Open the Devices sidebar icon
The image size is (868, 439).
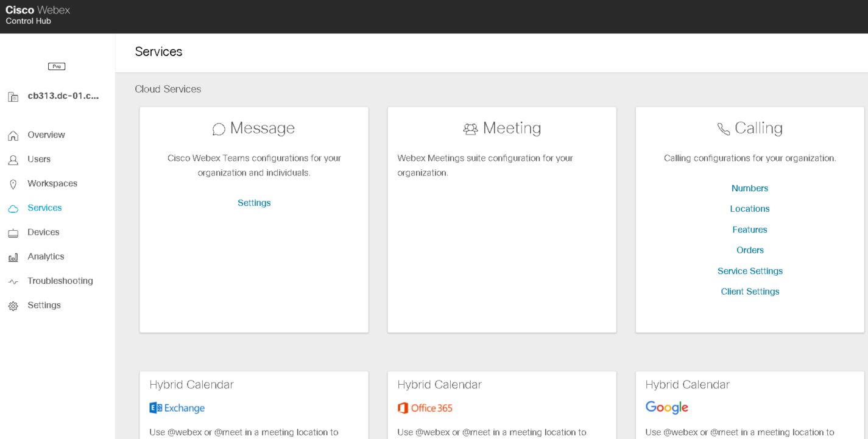point(12,232)
